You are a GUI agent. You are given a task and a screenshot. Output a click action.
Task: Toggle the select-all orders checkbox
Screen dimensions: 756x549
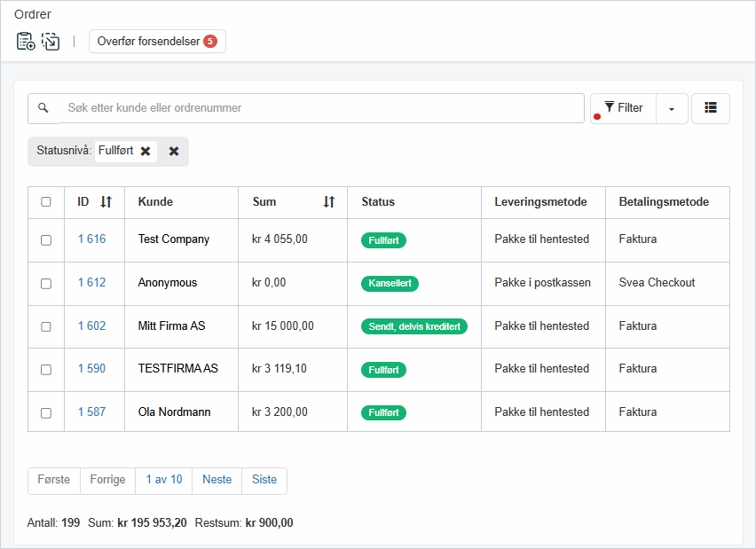coord(46,202)
